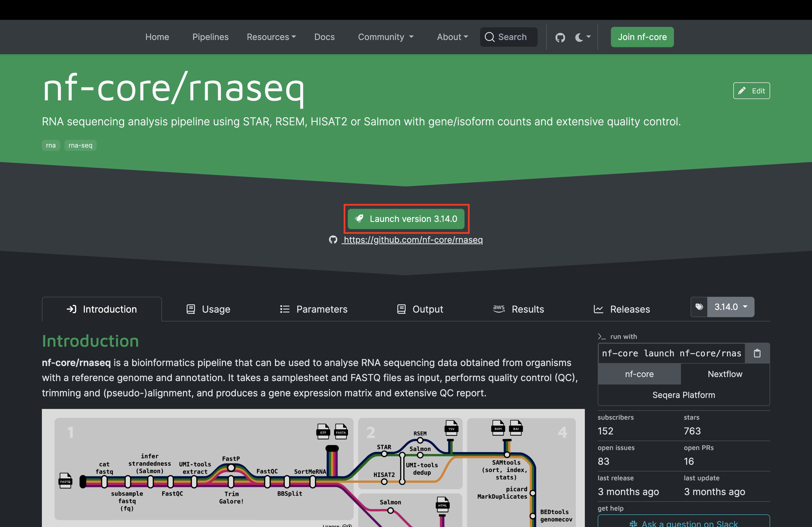Click the FASTA file icon in diagram

click(341, 431)
